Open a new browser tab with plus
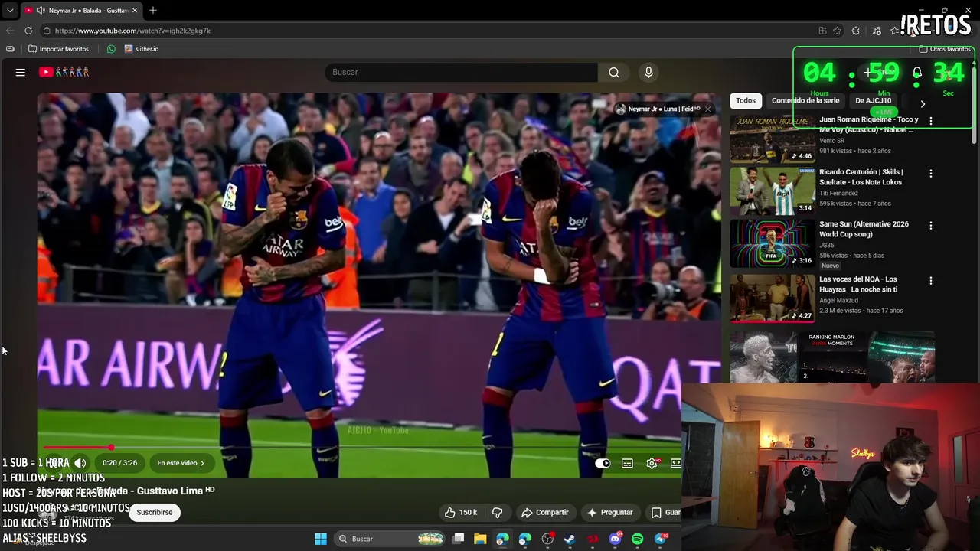Image resolution: width=980 pixels, height=551 pixels. click(x=153, y=11)
